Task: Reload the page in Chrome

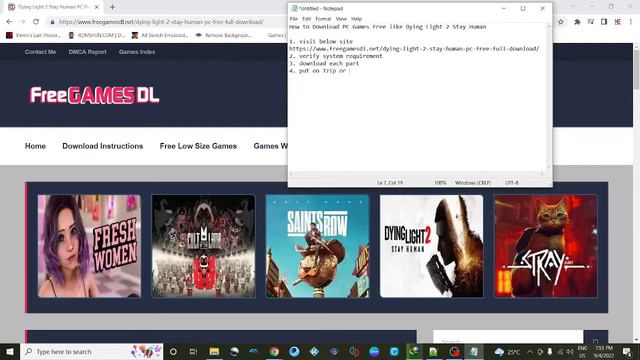Action: click(x=36, y=22)
